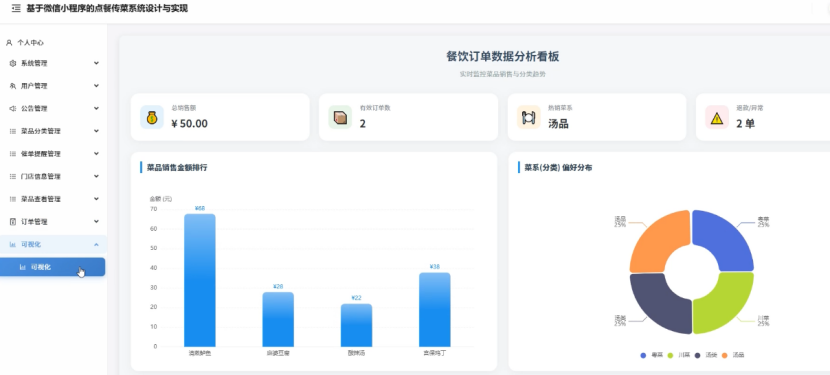Viewport: 830px width, 375px height.
Task: Click the 系统管理 gear icon
Action: [x=13, y=64]
